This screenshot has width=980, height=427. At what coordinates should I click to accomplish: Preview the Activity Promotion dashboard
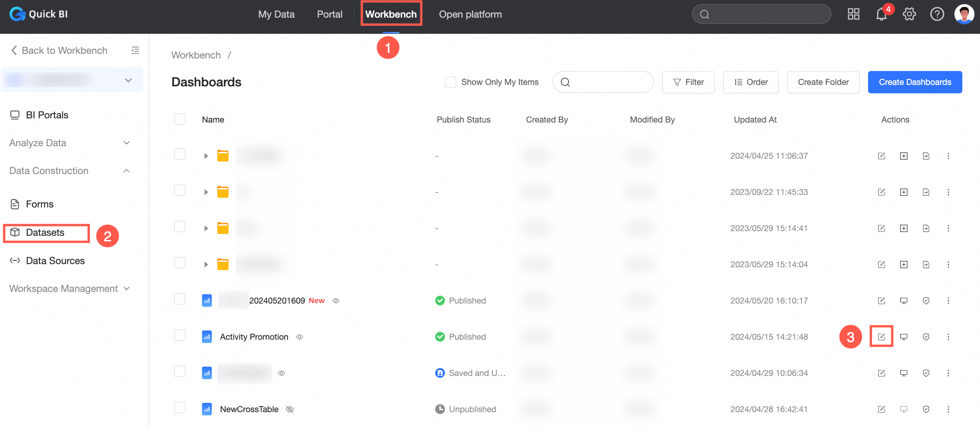(904, 337)
